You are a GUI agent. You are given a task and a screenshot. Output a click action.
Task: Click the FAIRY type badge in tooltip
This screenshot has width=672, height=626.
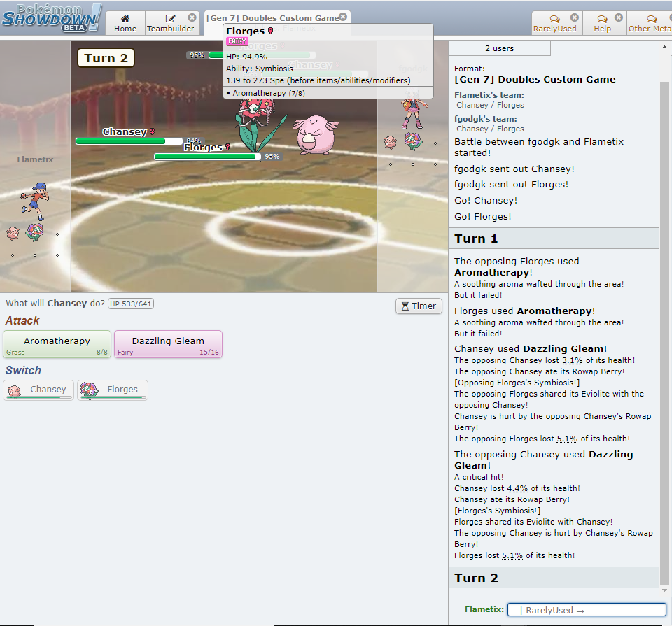click(237, 41)
